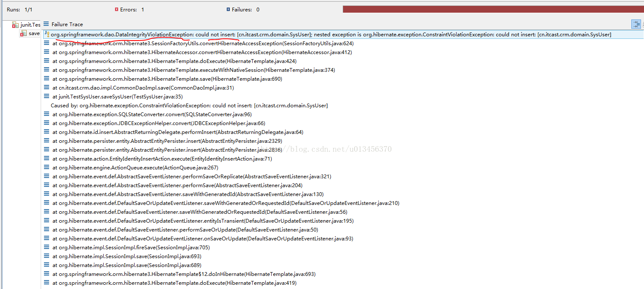Select DefaultSaveEventListener.java:56 stack line

coord(200,212)
